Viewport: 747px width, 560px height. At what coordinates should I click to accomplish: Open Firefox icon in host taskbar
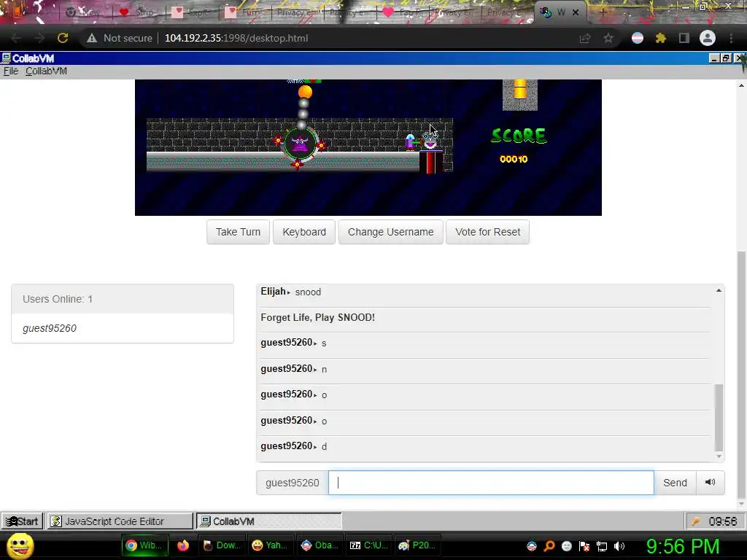(183, 545)
